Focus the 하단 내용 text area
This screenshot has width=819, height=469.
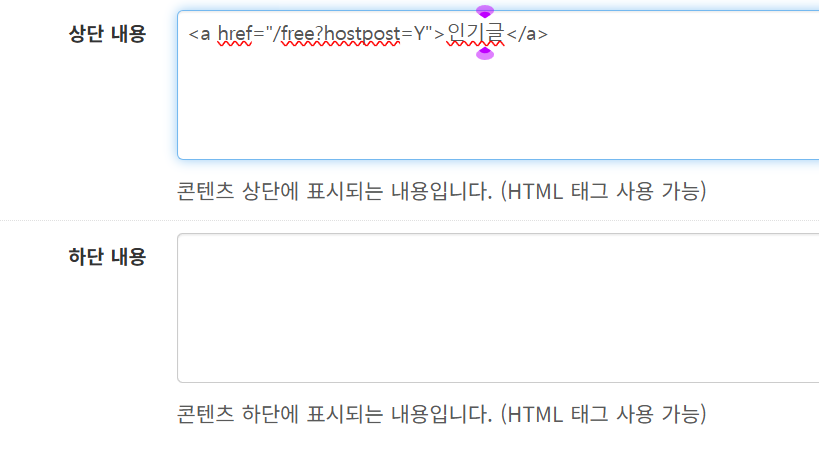pos(498,308)
